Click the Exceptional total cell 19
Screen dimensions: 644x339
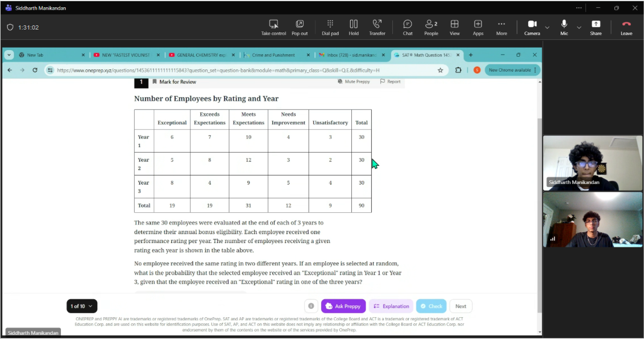coord(172,206)
